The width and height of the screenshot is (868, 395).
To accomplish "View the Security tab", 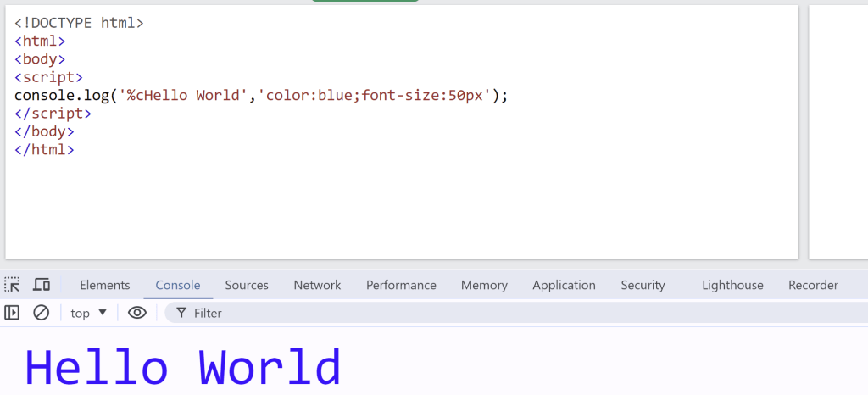I will 643,285.
